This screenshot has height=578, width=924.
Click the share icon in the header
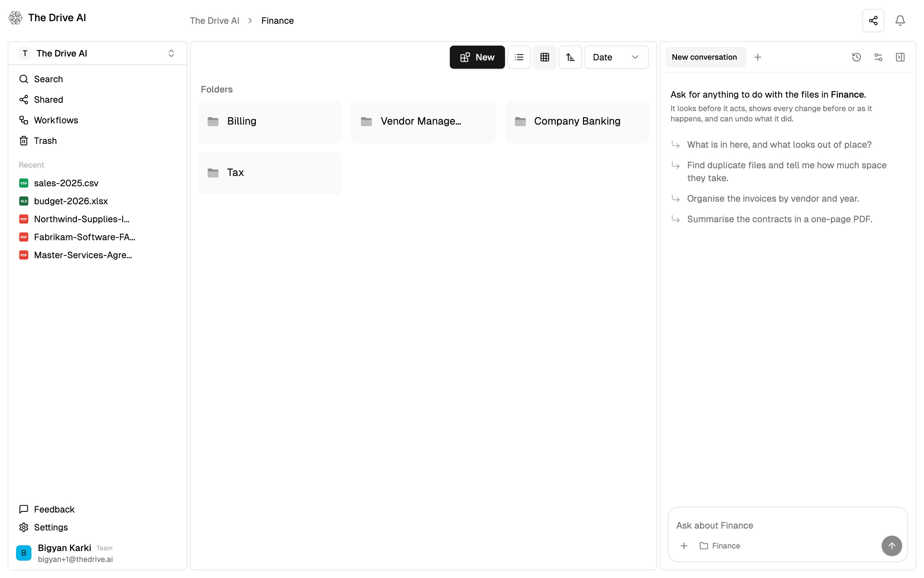[873, 21]
